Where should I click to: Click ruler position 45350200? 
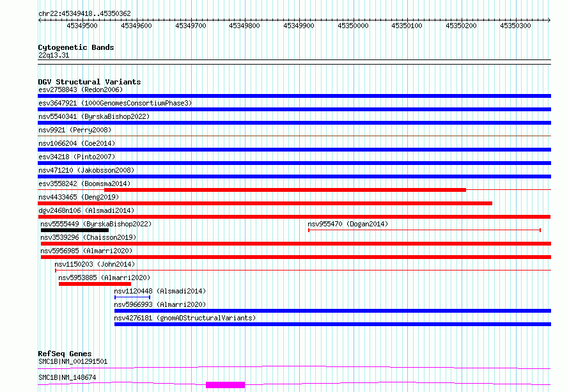[461, 26]
